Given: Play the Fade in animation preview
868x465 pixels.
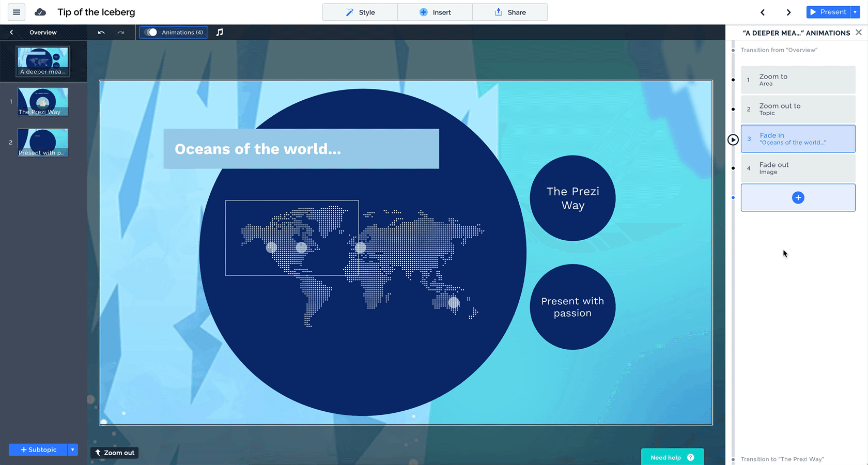Looking at the screenshot, I should pyautogui.click(x=733, y=139).
